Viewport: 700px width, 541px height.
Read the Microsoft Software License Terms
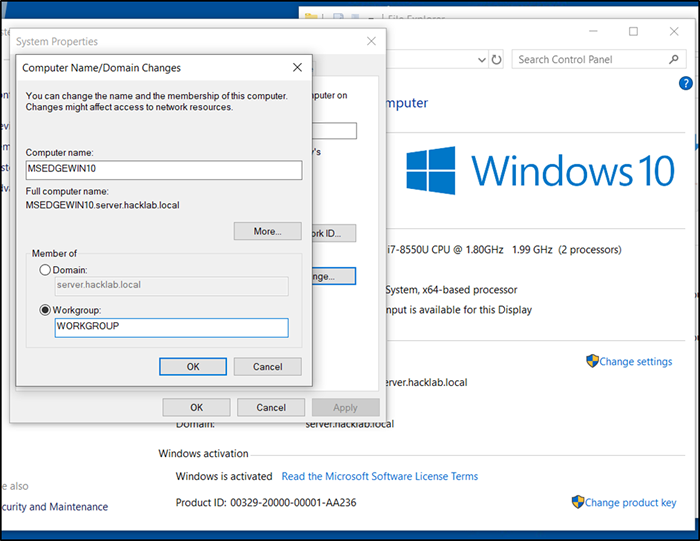click(379, 476)
